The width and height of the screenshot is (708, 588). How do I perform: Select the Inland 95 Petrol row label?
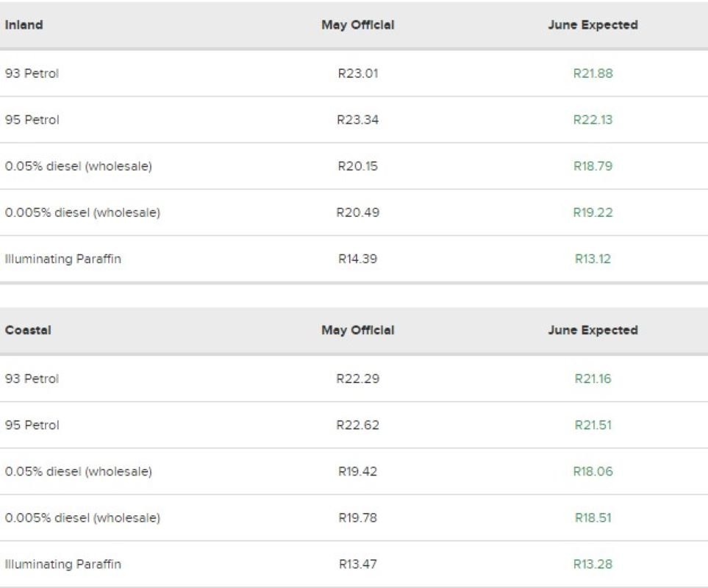coord(32,120)
